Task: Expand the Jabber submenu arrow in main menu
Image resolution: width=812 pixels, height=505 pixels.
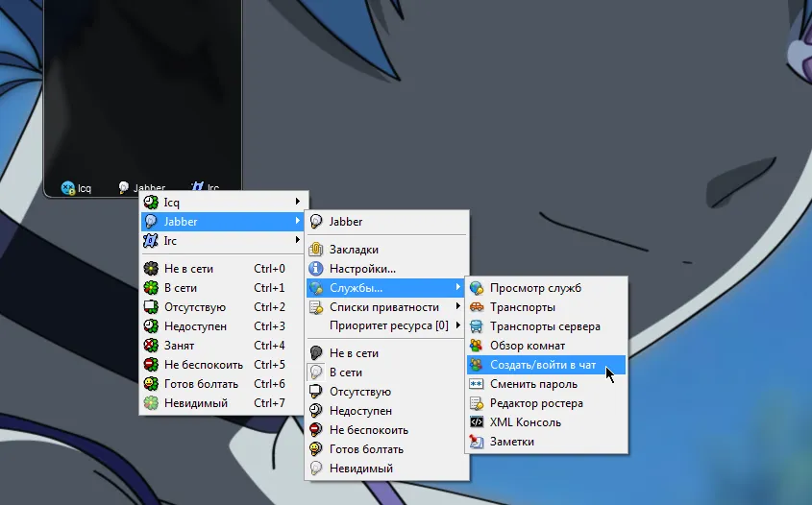Action: [297, 221]
